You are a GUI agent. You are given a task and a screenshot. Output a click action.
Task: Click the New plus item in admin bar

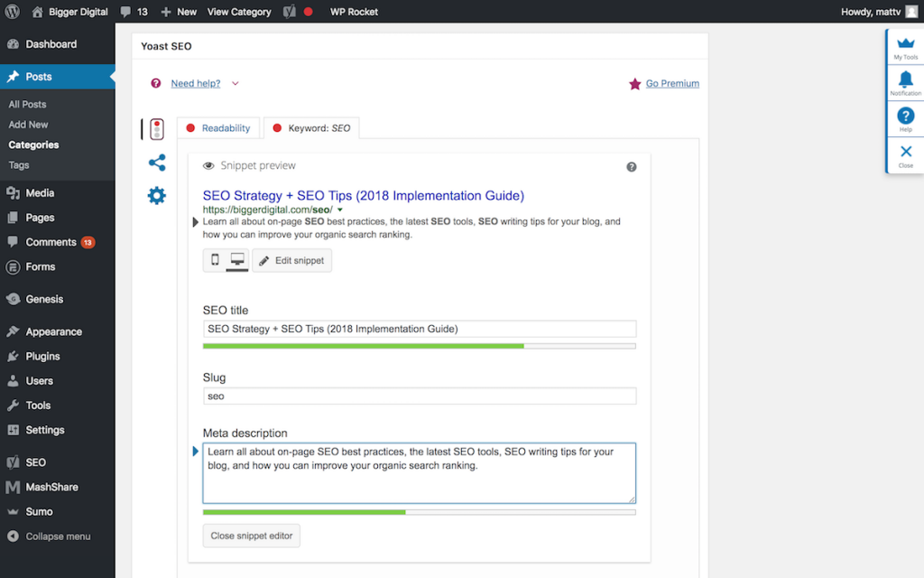(x=179, y=12)
